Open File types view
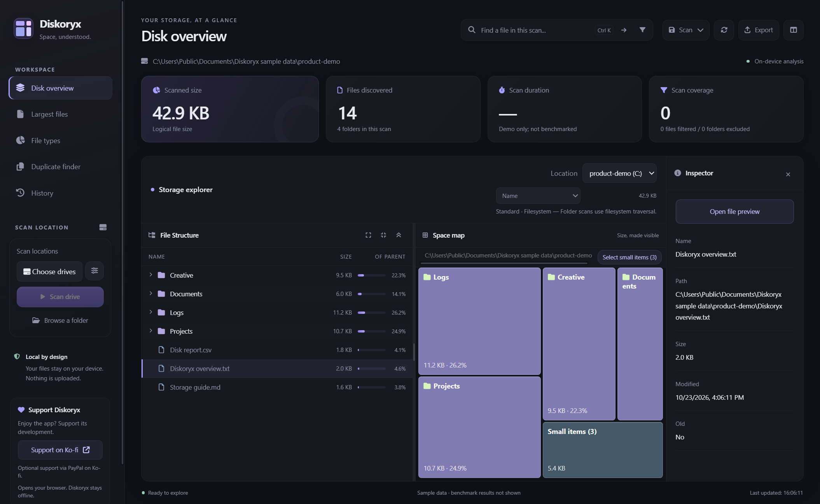 tap(60, 140)
